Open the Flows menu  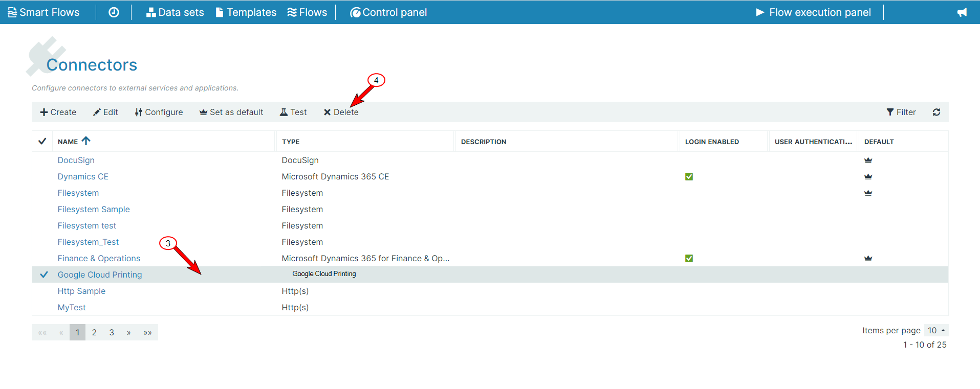307,12
